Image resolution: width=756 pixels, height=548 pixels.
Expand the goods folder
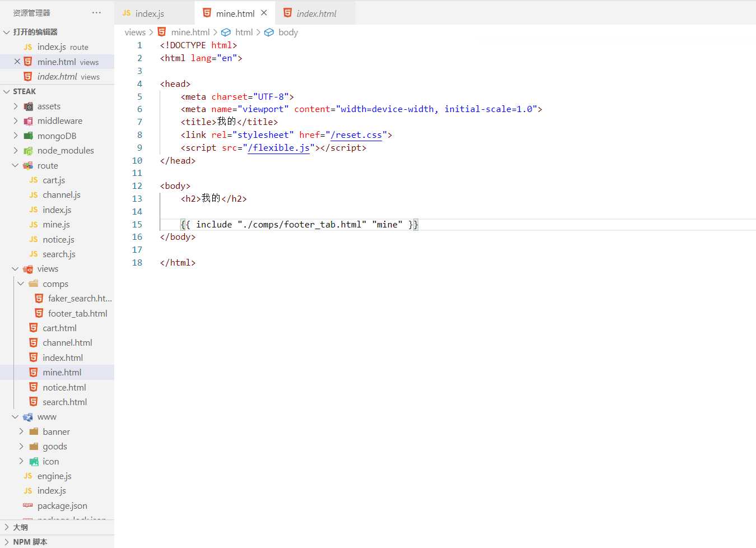coord(21,446)
